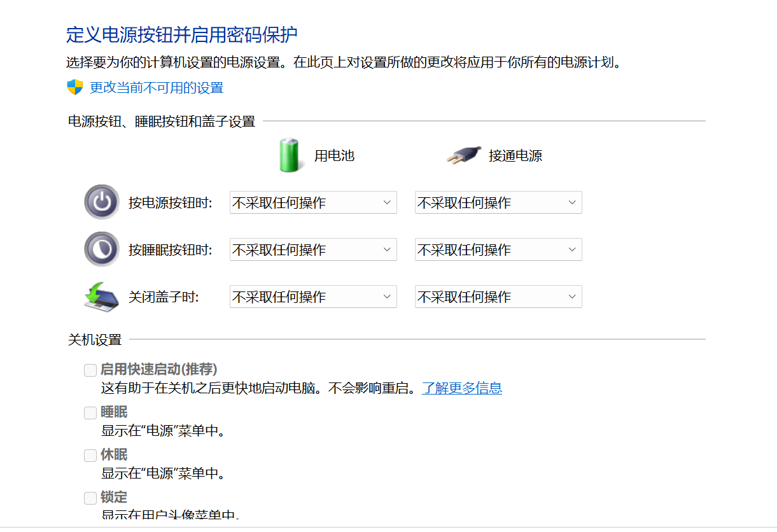777x532 pixels.
Task: Click the power button icon
Action: pos(101,202)
